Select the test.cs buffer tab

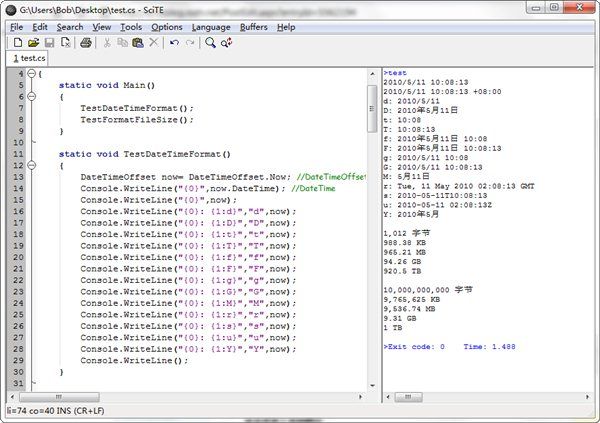click(28, 58)
